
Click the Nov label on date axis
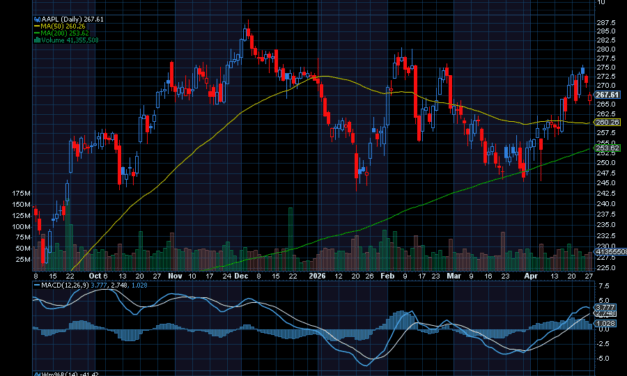coord(175,276)
